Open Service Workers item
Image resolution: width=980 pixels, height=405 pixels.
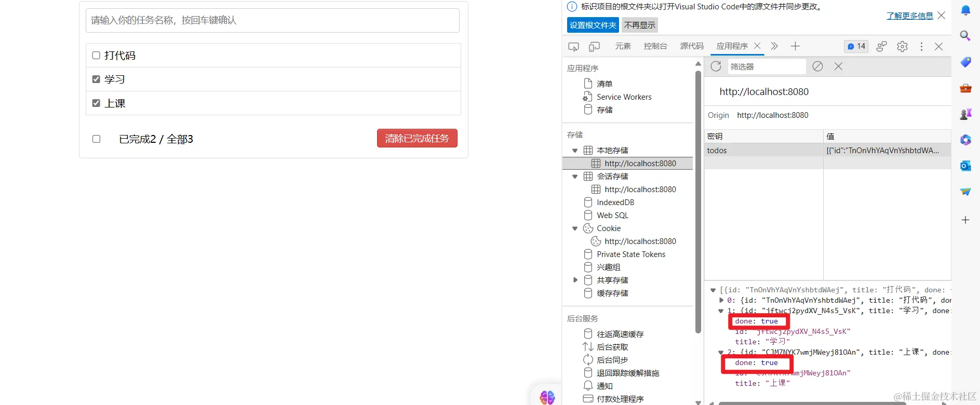pyautogui.click(x=624, y=97)
